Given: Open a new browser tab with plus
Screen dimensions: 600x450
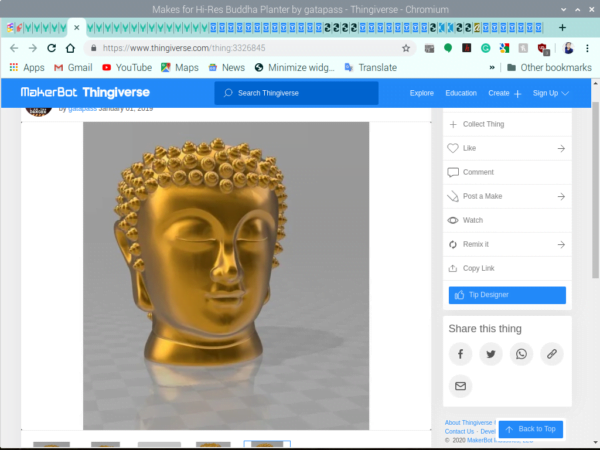Looking at the screenshot, I should pyautogui.click(x=562, y=27).
